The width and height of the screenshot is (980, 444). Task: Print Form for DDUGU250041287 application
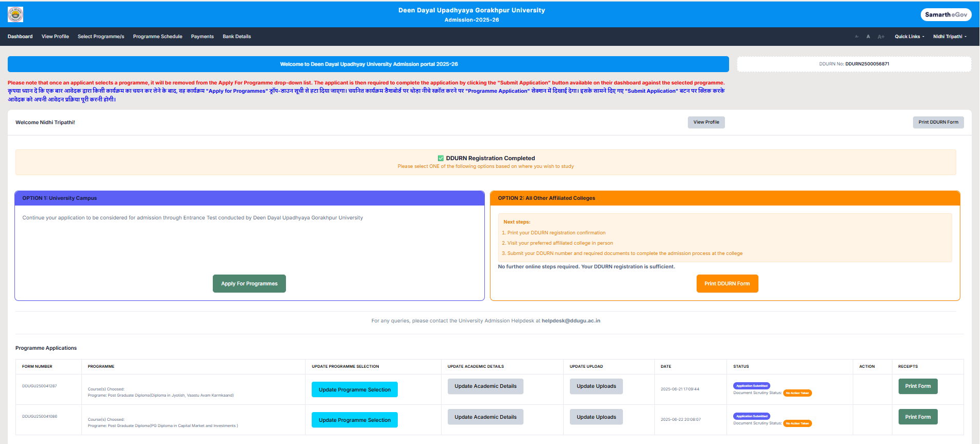[x=918, y=386]
